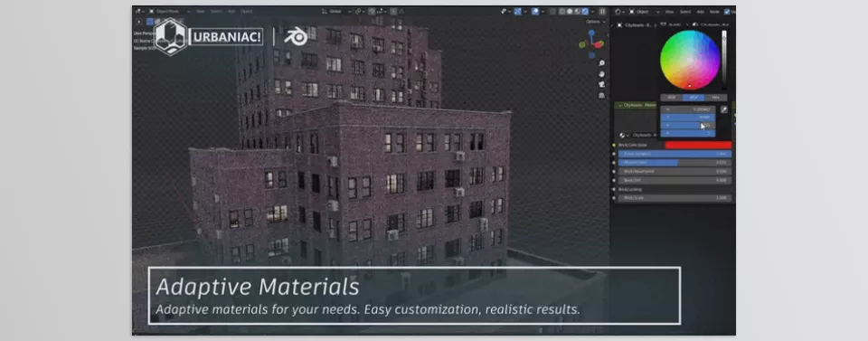Image resolution: width=868 pixels, height=341 pixels.
Task: Open node editor Select menu
Action: pyautogui.click(x=685, y=12)
